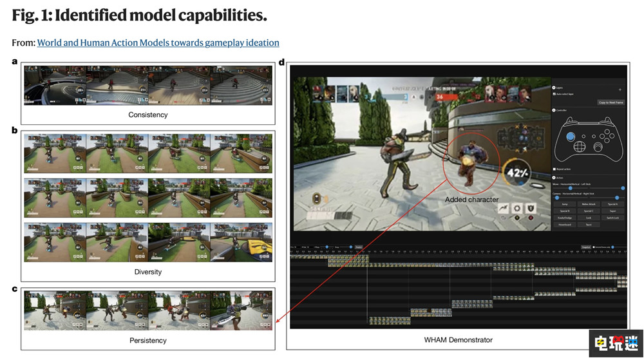Viewport: 644px width, 358px height.
Task: Select the first Persistency frame thumbnail
Action: pyautogui.click(x=54, y=311)
